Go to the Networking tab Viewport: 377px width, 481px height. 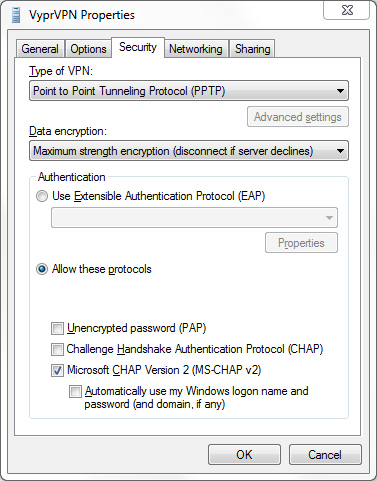coord(196,49)
